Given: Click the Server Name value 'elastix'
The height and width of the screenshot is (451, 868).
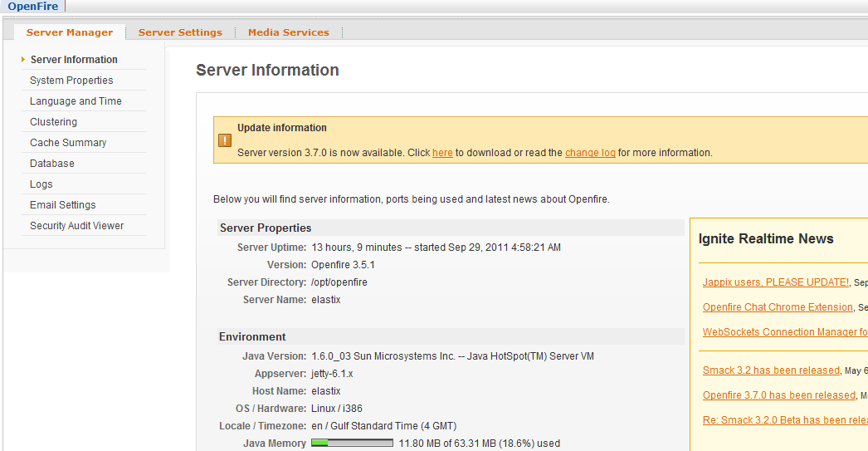Looking at the screenshot, I should pos(325,300).
